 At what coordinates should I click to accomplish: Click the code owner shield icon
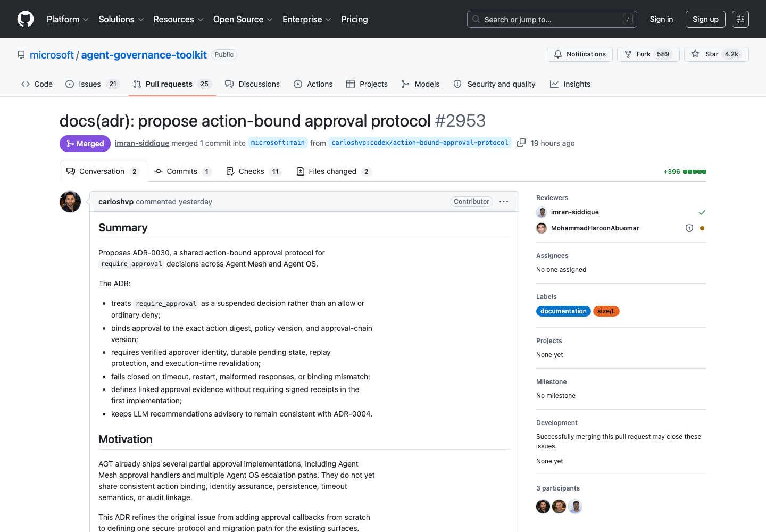point(689,228)
